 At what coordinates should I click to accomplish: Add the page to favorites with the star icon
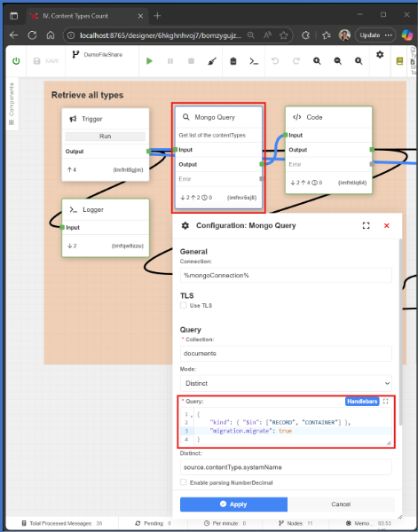pyautogui.click(x=284, y=35)
